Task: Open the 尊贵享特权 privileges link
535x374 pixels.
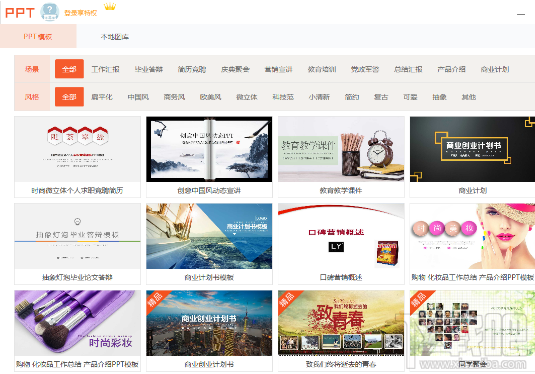Action: pyautogui.click(x=81, y=13)
